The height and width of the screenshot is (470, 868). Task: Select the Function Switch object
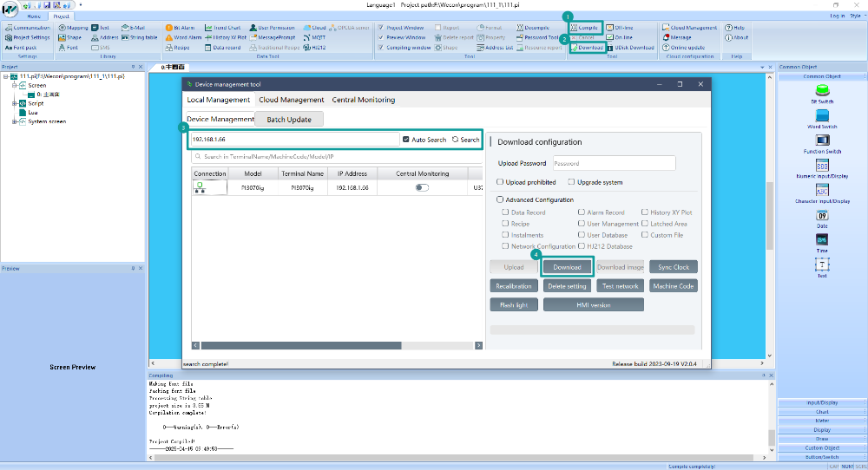822,144
